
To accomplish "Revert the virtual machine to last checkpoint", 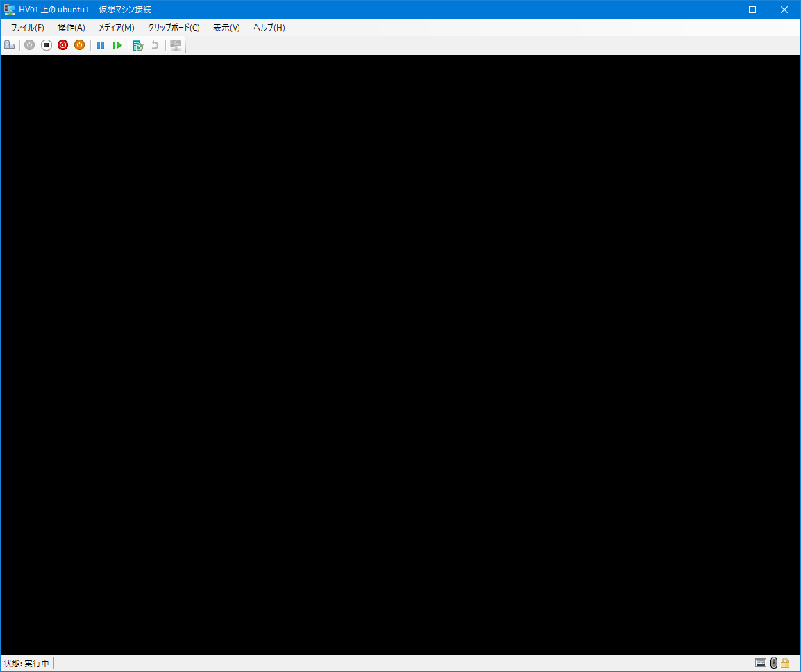I will tap(154, 44).
